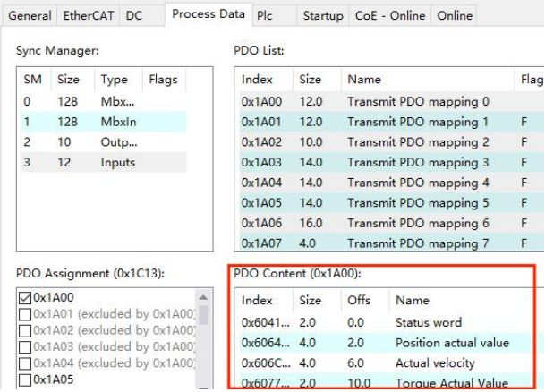This screenshot has width=545, height=392.
Task: Click the 0x606C index cell
Action: [267, 363]
